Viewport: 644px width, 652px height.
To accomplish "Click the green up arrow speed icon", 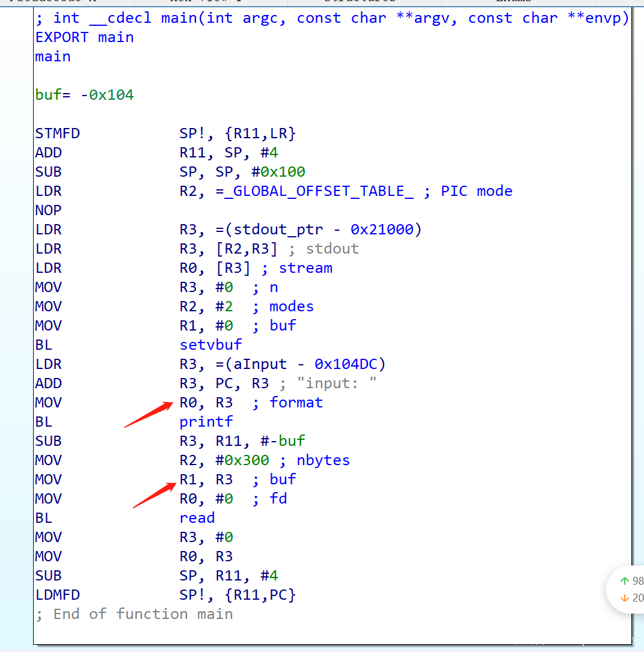I will (x=624, y=581).
